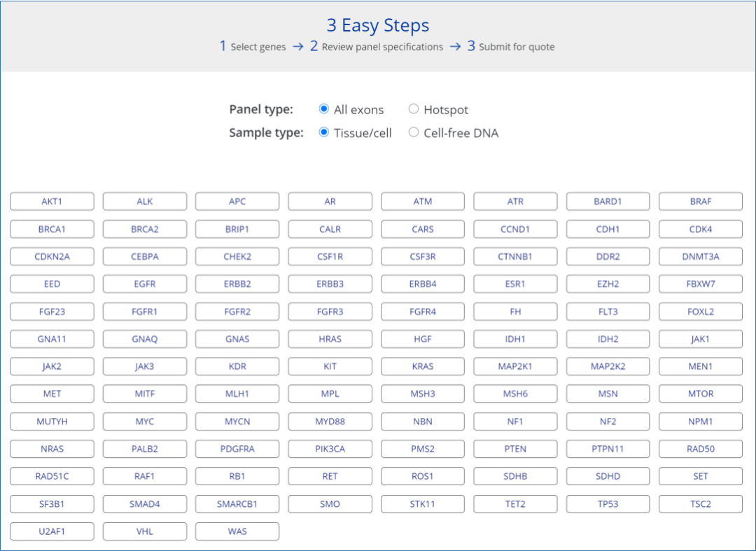Click the KRAS gene
The image size is (756, 551).
[x=423, y=366]
